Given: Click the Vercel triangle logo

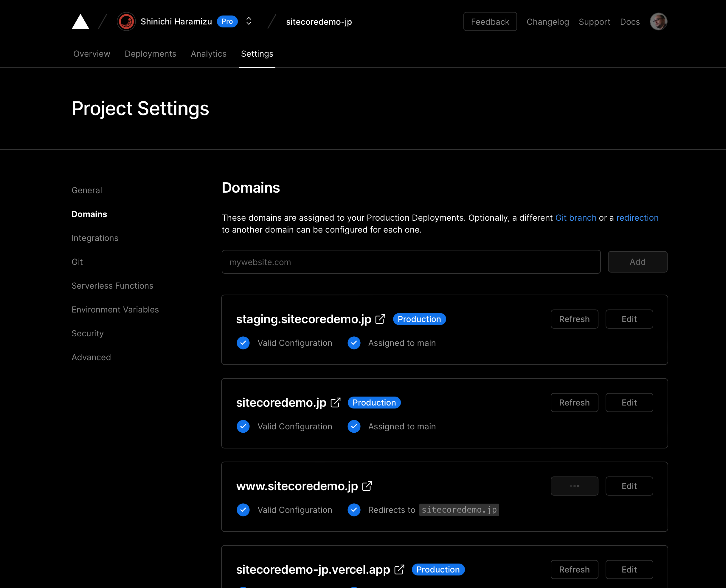Looking at the screenshot, I should click(80, 22).
